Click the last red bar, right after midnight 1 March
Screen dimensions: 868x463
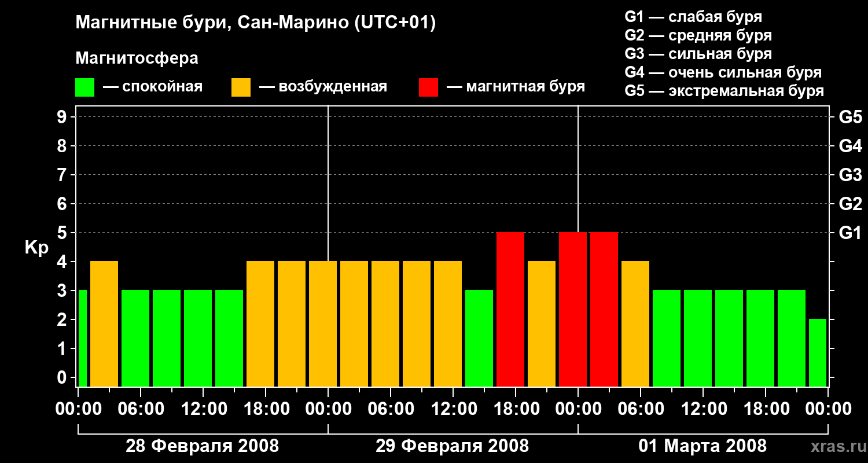point(604,310)
